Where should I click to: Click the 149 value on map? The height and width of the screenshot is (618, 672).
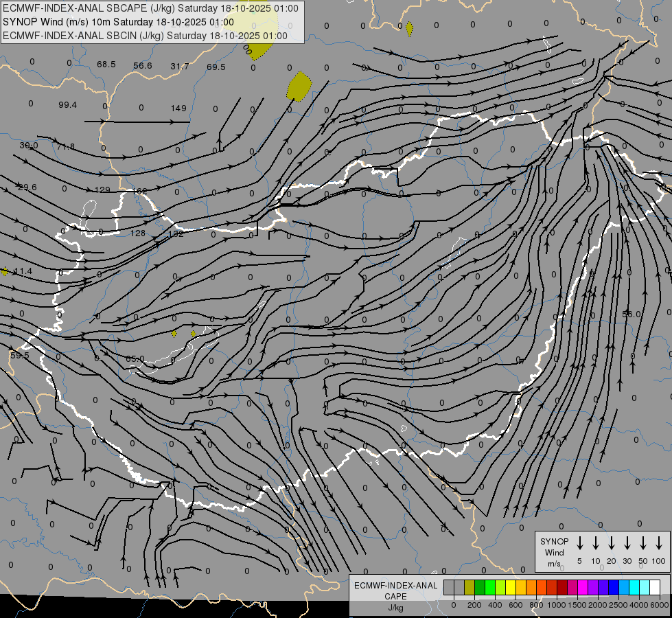[x=178, y=108]
